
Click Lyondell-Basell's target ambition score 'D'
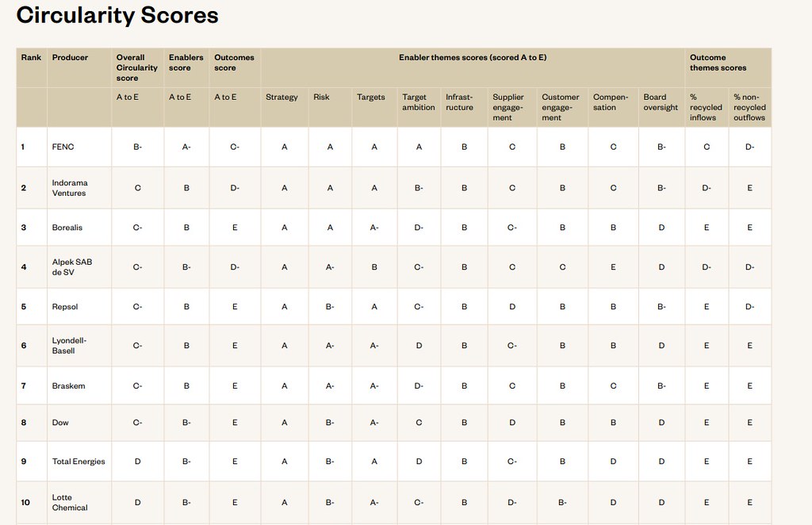(x=419, y=345)
